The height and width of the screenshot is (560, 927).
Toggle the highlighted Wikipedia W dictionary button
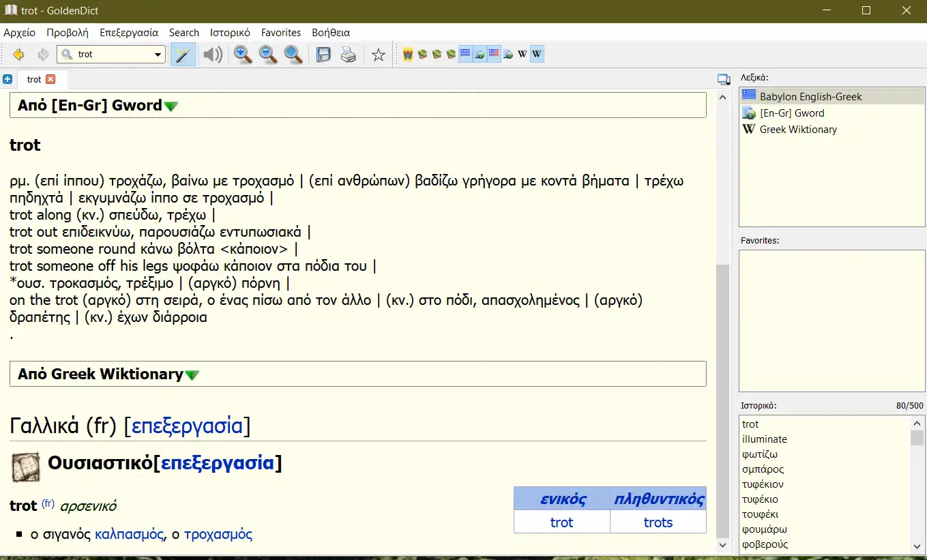537,54
